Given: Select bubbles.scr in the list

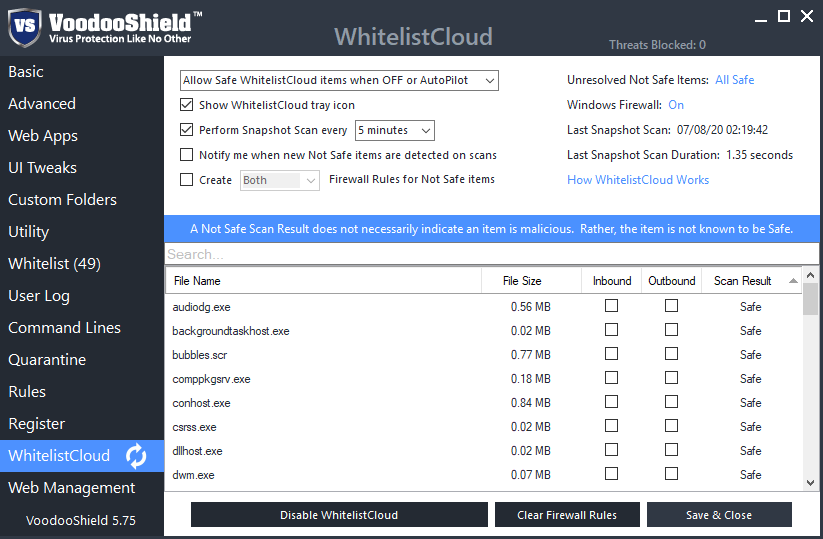Looking at the screenshot, I should click(x=199, y=355).
